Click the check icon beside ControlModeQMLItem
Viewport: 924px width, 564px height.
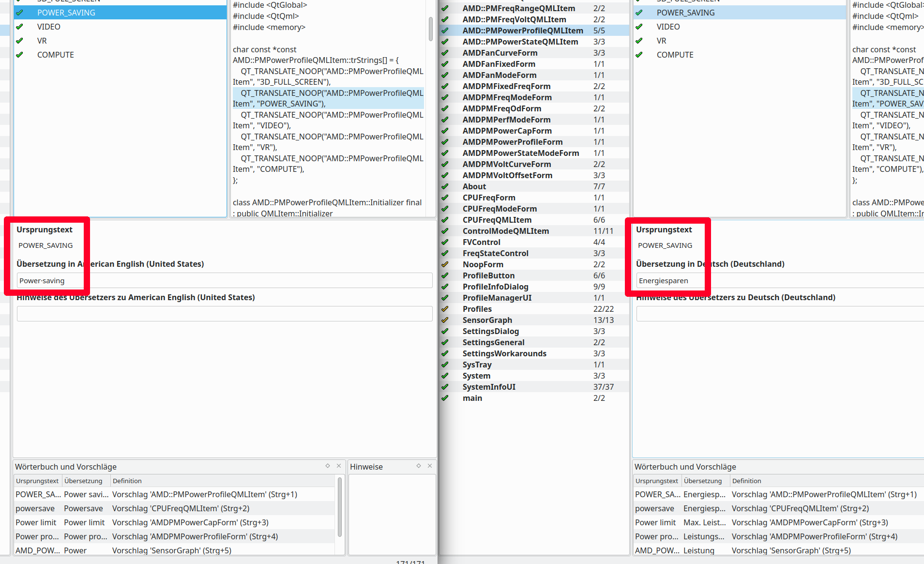click(x=445, y=231)
